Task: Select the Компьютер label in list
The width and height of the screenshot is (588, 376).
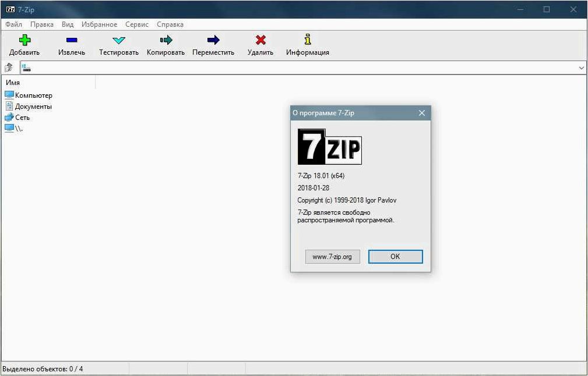Action: 34,95
